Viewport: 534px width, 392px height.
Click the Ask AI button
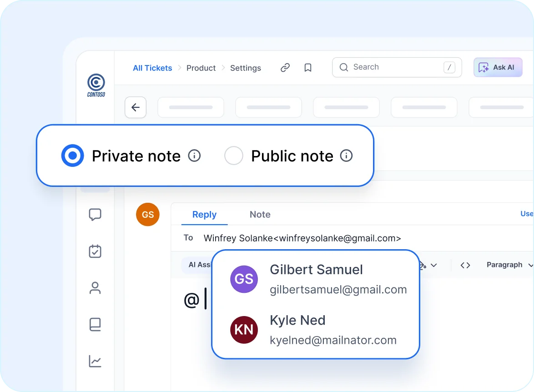click(498, 67)
